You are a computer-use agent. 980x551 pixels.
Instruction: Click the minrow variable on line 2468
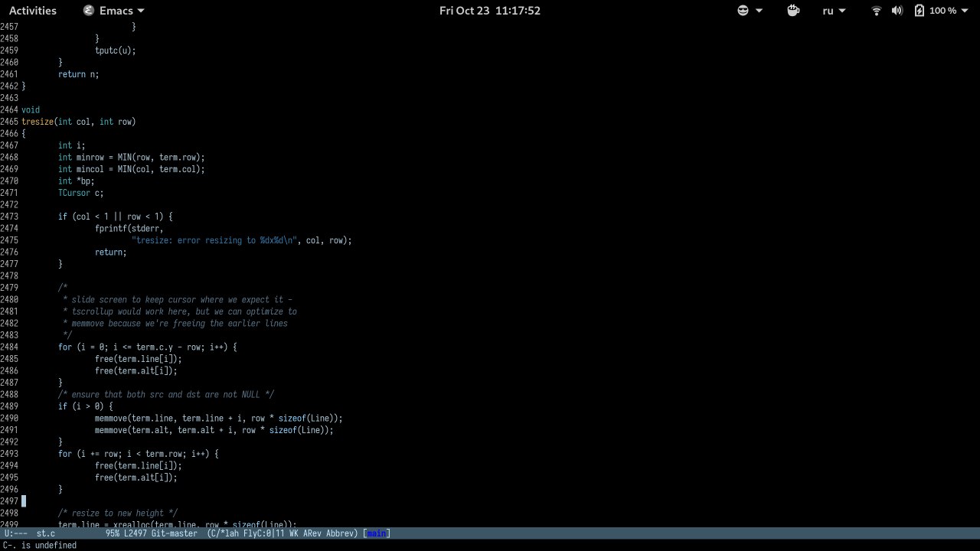click(90, 157)
